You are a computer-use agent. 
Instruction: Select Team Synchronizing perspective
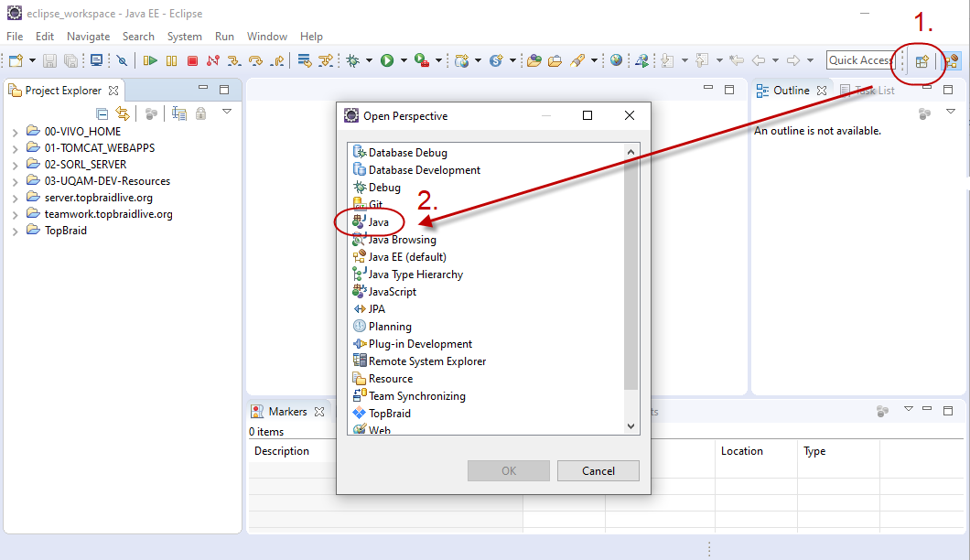click(x=417, y=396)
